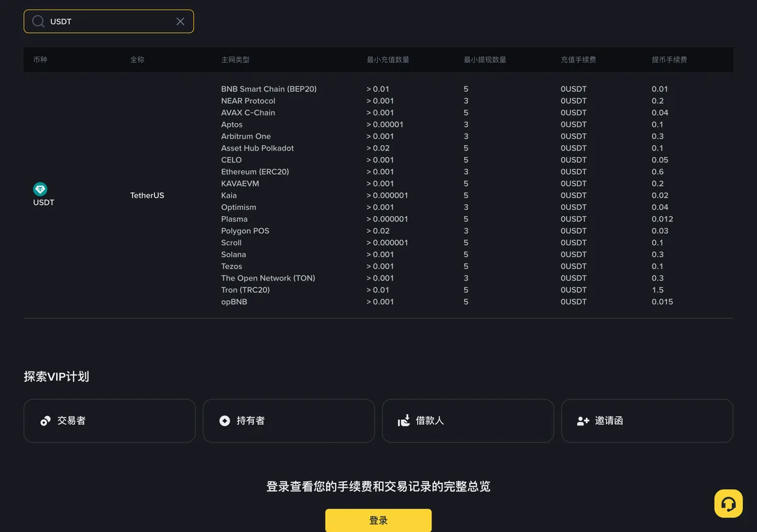
Task: Click the 币种 column header
Action: coord(40,60)
